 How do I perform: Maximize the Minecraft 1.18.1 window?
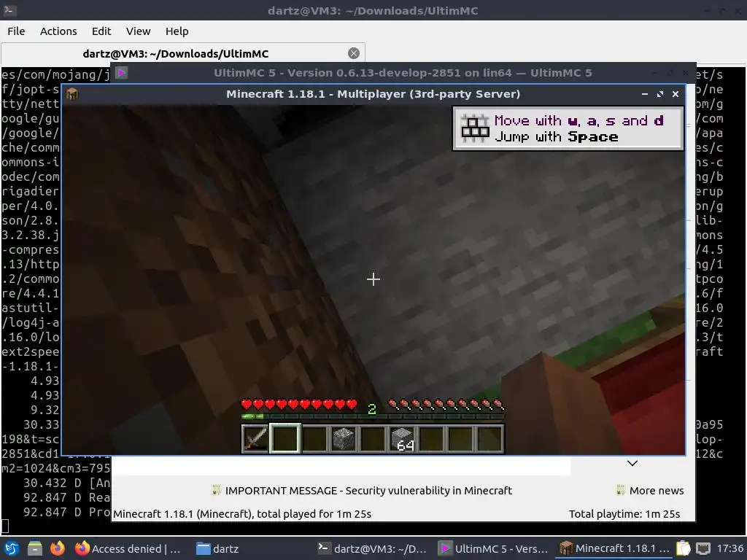pyautogui.click(x=659, y=94)
